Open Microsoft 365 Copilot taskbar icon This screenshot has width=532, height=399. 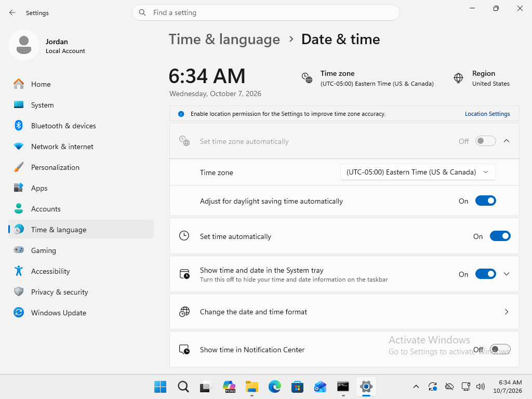point(229,387)
